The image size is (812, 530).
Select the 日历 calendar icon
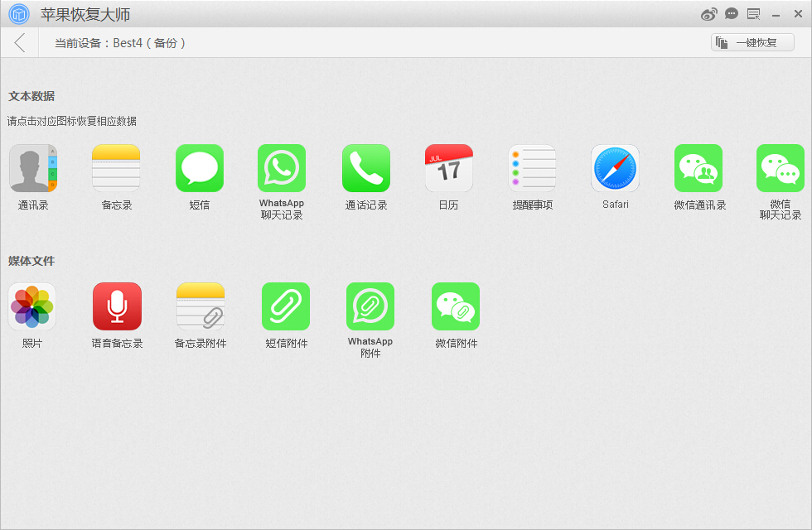(448, 168)
